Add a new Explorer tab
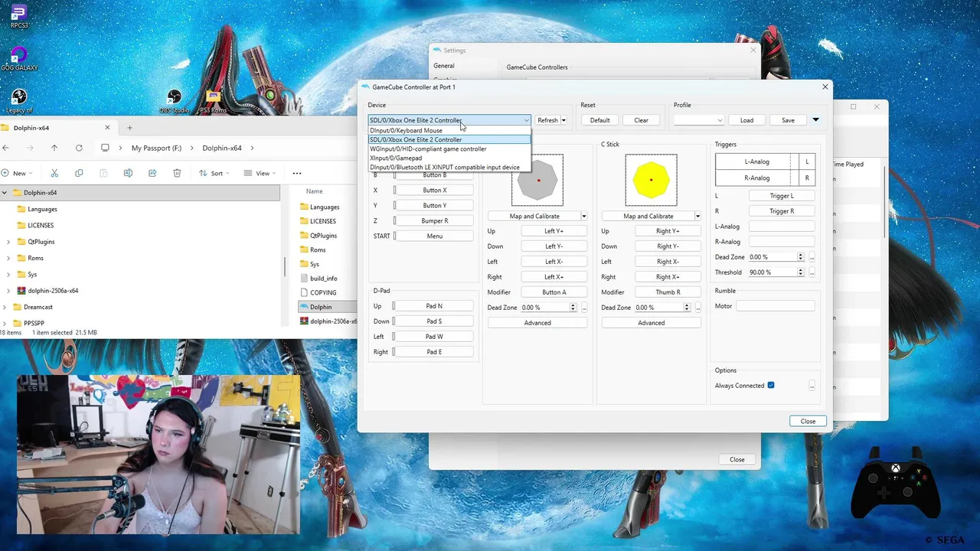The image size is (980, 551). 129,128
